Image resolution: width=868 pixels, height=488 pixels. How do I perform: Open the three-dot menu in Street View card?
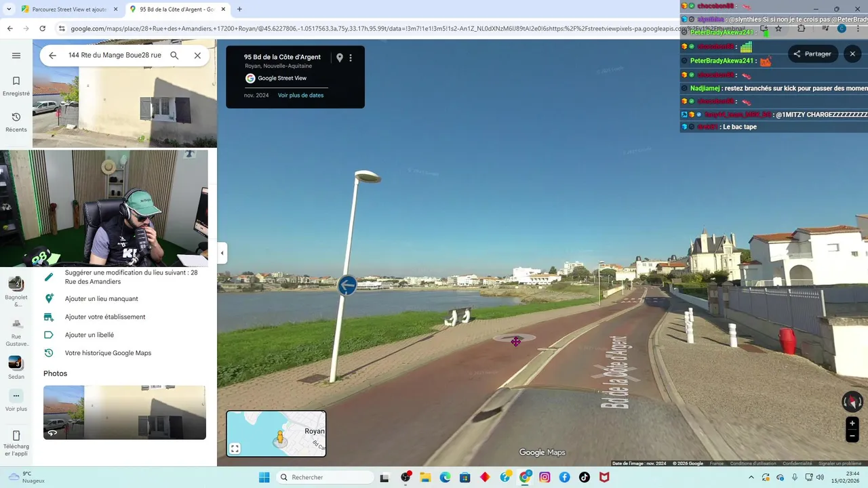(x=351, y=58)
